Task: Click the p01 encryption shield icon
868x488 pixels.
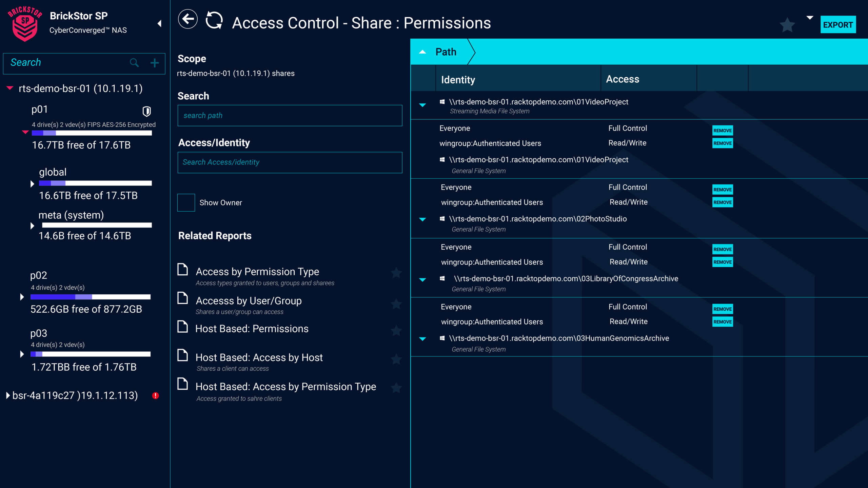Action: pyautogui.click(x=146, y=111)
